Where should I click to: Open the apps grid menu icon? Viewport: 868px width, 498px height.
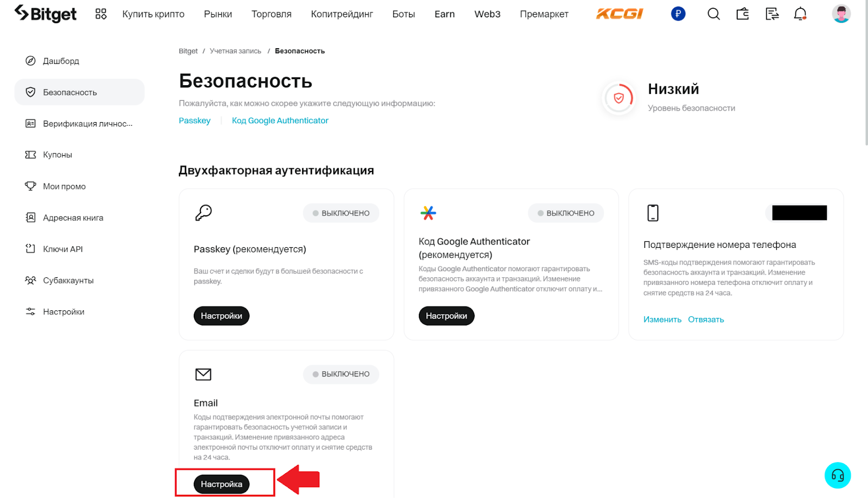click(x=101, y=14)
